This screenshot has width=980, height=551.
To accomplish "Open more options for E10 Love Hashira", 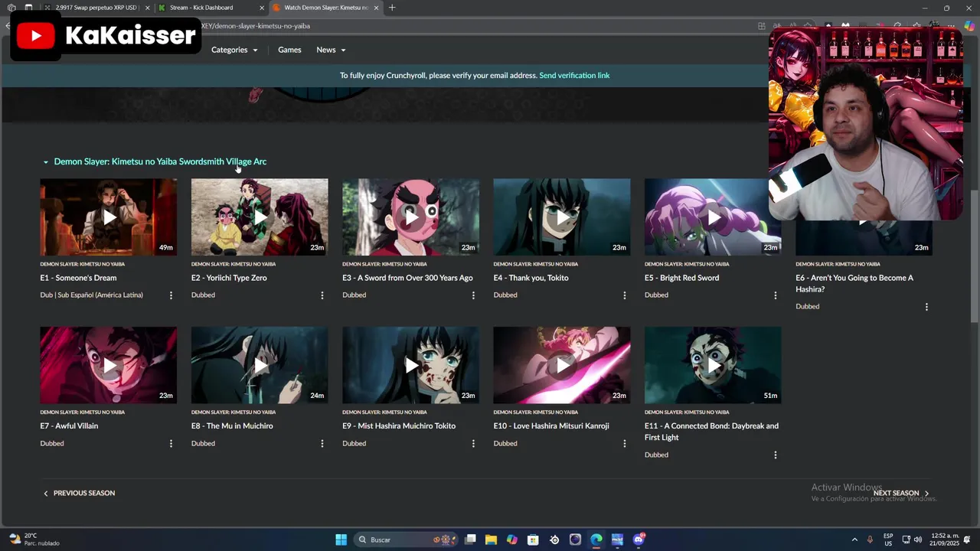I will point(624,444).
